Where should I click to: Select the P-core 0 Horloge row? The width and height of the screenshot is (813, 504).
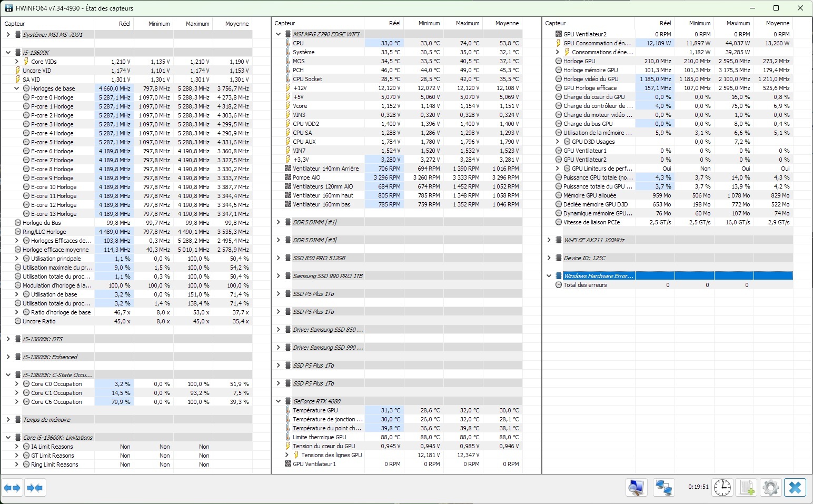pos(52,97)
